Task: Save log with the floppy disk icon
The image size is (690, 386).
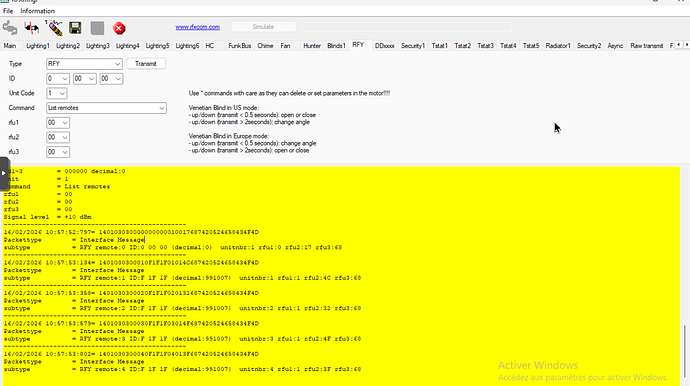Action: tap(75, 28)
